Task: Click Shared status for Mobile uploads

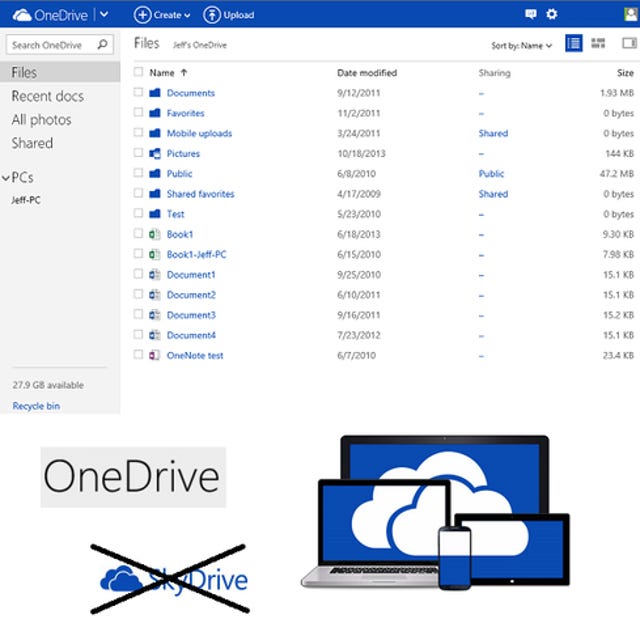Action: coord(493,133)
